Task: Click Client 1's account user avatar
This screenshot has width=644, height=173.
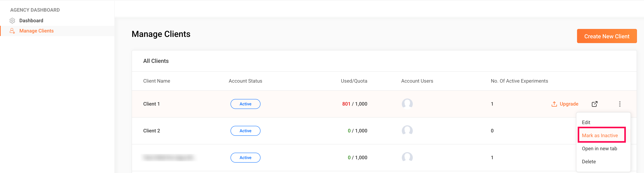Action: pos(407,104)
